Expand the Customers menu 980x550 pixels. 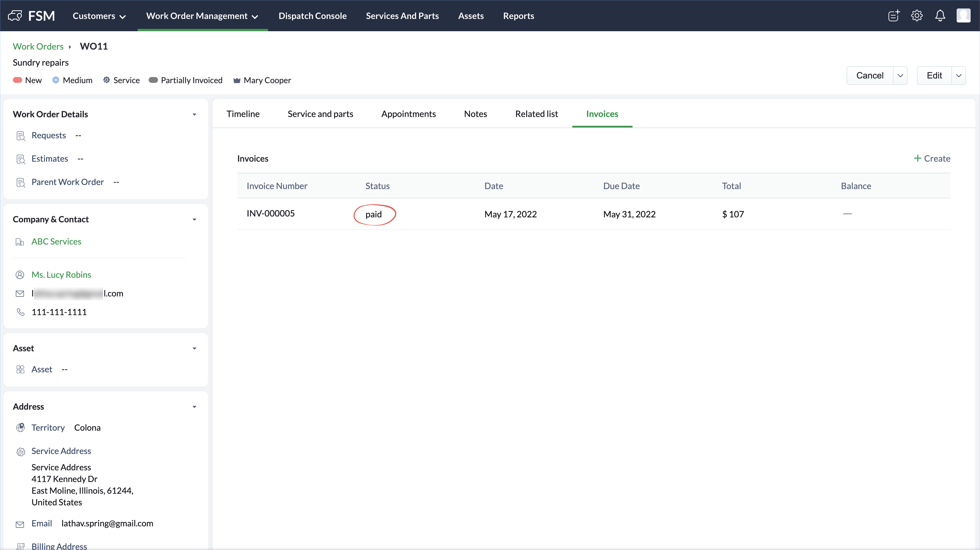[x=99, y=16]
